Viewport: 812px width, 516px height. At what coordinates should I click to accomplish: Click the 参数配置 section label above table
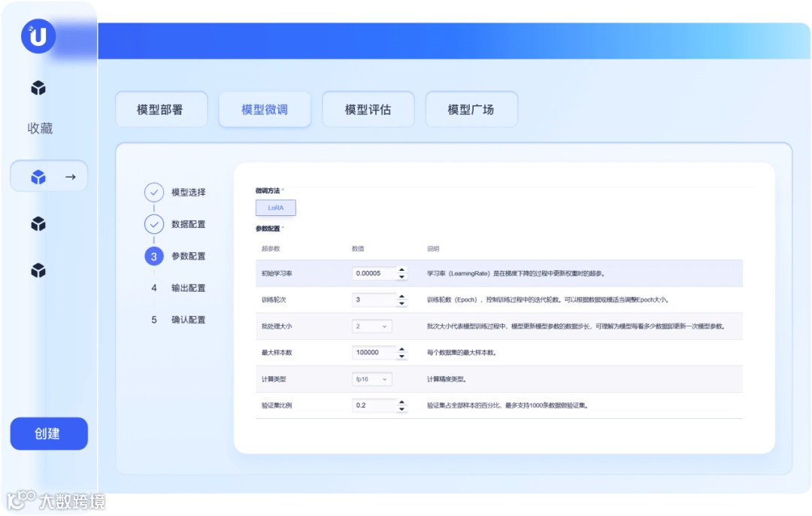pyautogui.click(x=268, y=229)
